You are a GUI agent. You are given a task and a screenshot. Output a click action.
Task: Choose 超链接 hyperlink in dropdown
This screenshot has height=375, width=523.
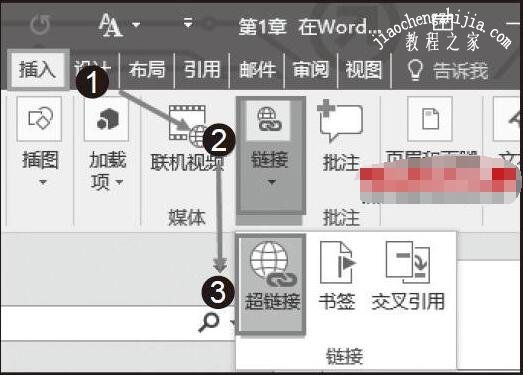[x=272, y=284]
